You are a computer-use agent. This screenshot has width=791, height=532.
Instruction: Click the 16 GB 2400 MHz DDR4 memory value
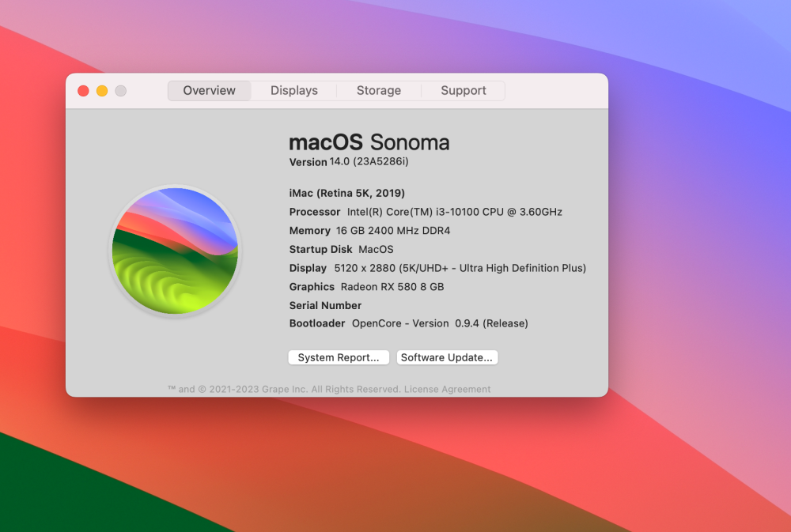click(x=393, y=231)
